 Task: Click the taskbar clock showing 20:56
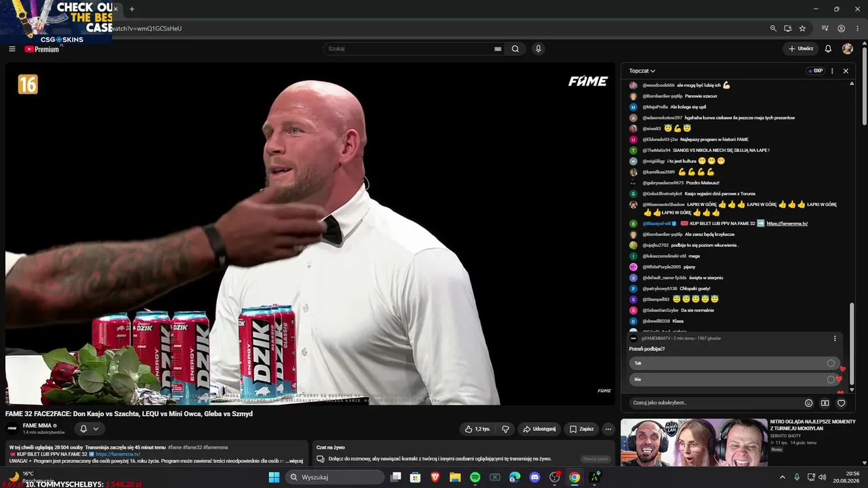tap(847, 477)
